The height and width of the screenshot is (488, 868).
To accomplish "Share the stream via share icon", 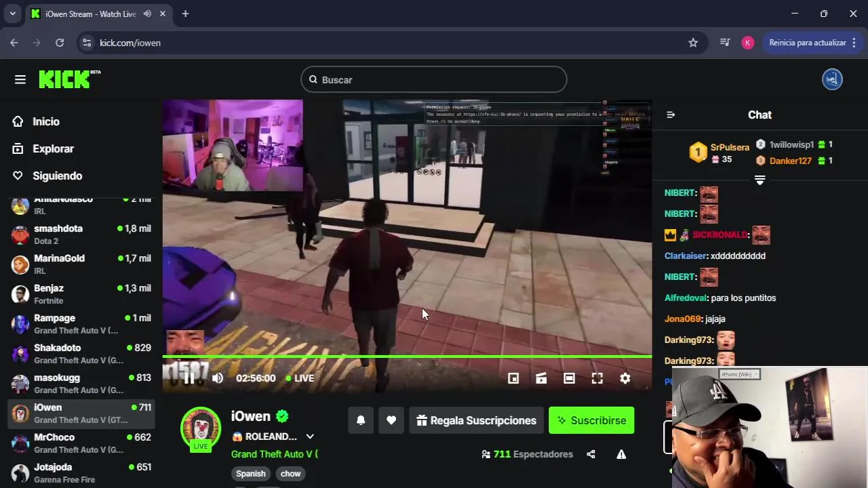I will pyautogui.click(x=591, y=454).
